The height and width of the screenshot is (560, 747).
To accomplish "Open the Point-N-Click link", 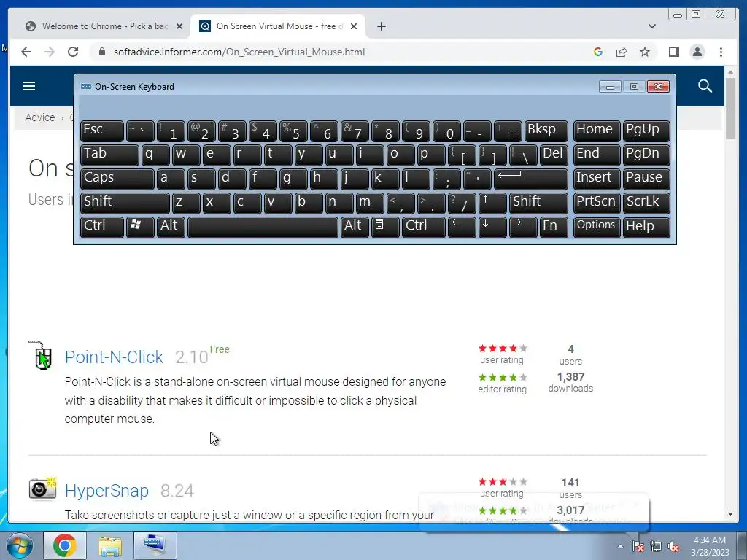I will tap(114, 357).
